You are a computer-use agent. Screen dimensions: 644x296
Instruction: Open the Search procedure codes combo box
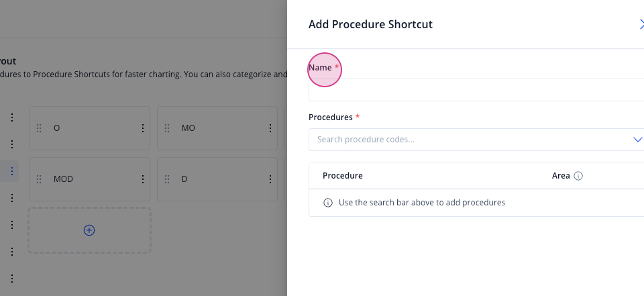[x=476, y=140]
